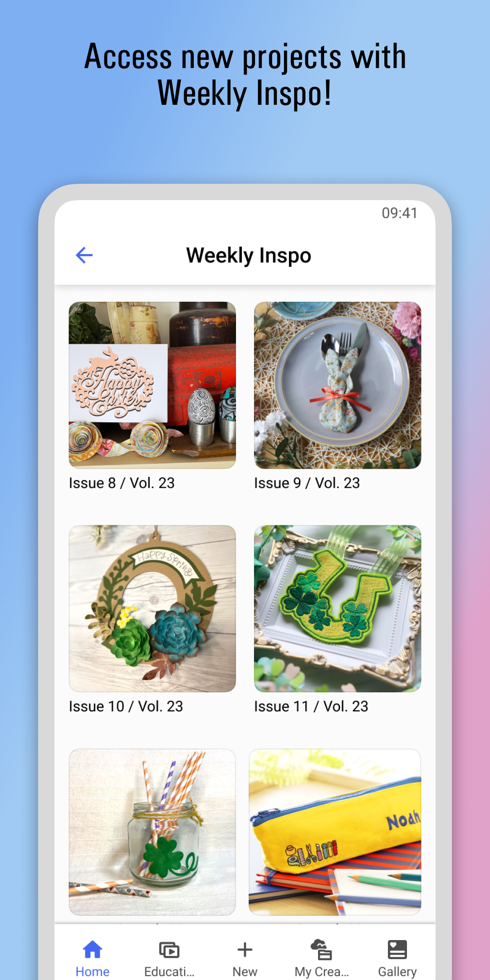Viewport: 490px width, 980px height.
Task: Open the Education video icon
Action: pyautogui.click(x=169, y=950)
